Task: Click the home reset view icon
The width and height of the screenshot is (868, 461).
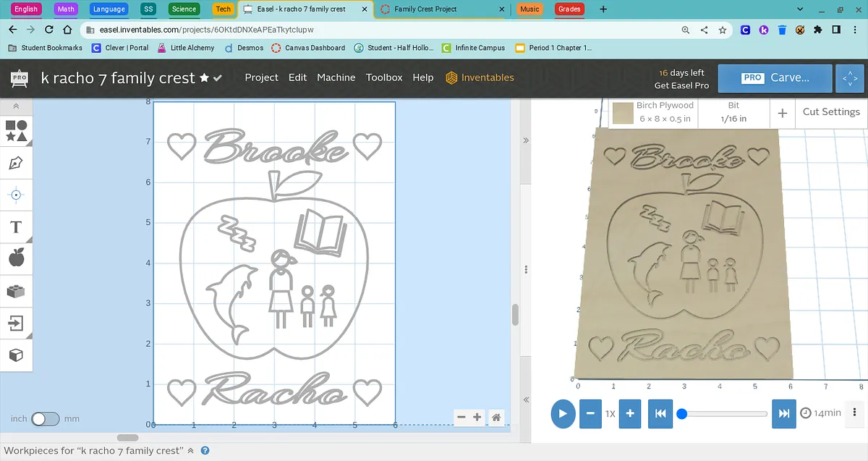Action: tap(496, 418)
